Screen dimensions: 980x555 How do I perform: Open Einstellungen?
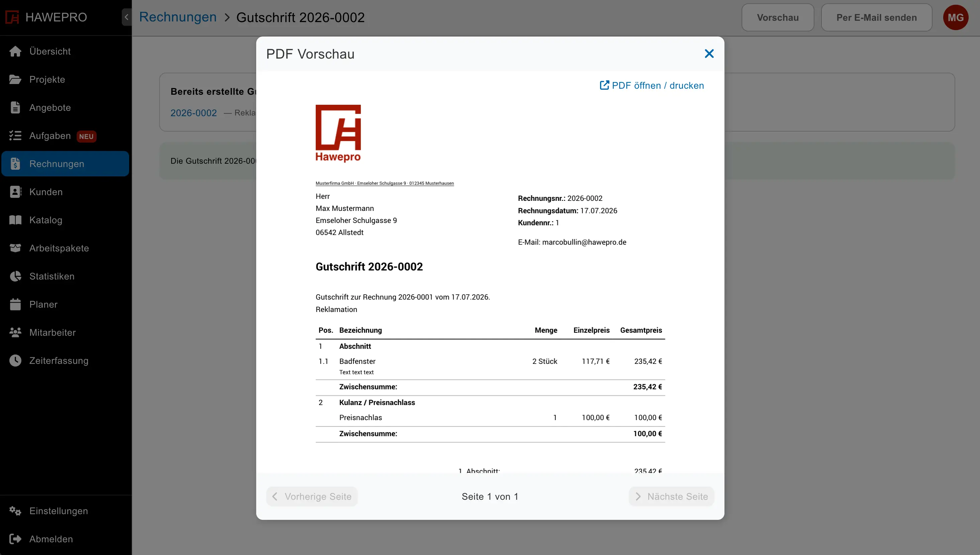click(66, 511)
